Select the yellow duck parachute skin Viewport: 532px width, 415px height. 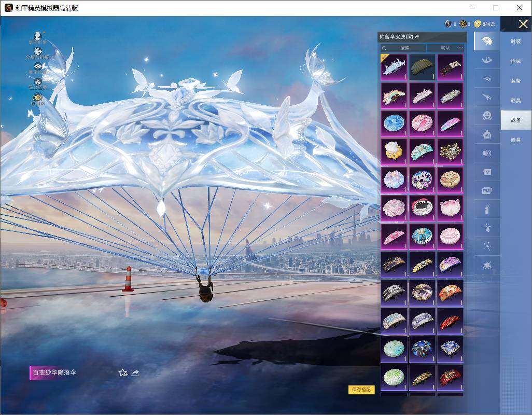point(394,151)
